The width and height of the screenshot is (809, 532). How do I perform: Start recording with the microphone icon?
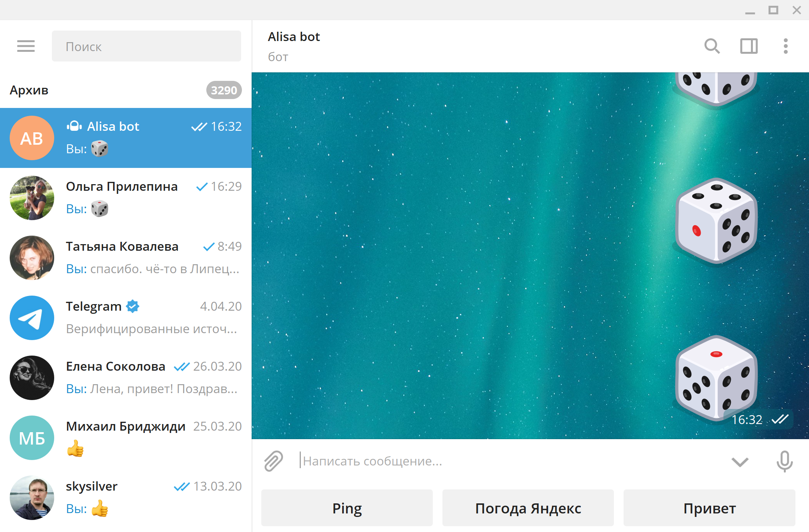click(x=784, y=461)
